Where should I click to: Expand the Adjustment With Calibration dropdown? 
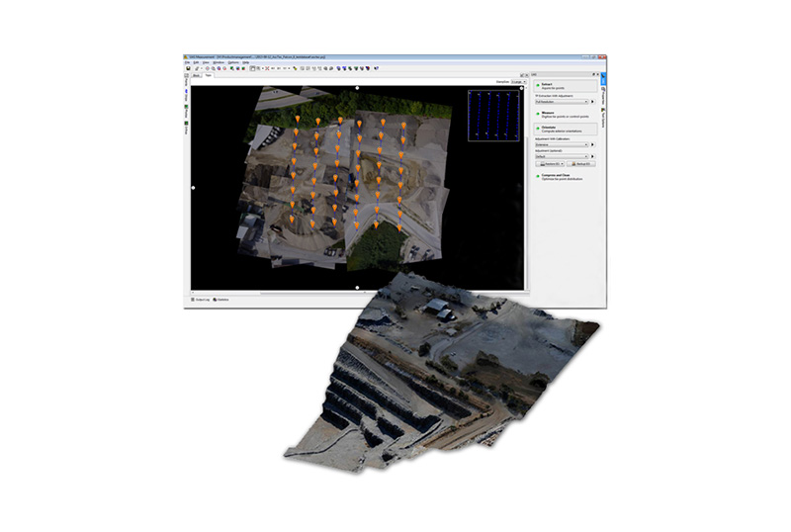coord(560,143)
